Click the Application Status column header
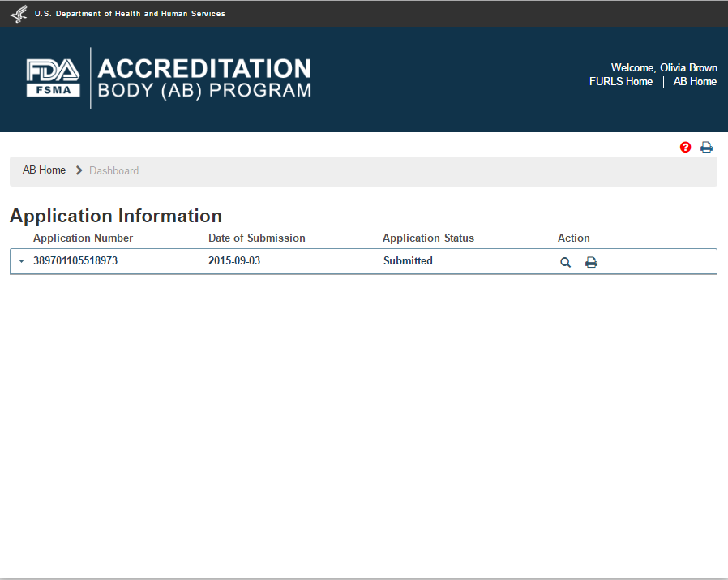Screen dimensions: 728x580 tap(428, 238)
